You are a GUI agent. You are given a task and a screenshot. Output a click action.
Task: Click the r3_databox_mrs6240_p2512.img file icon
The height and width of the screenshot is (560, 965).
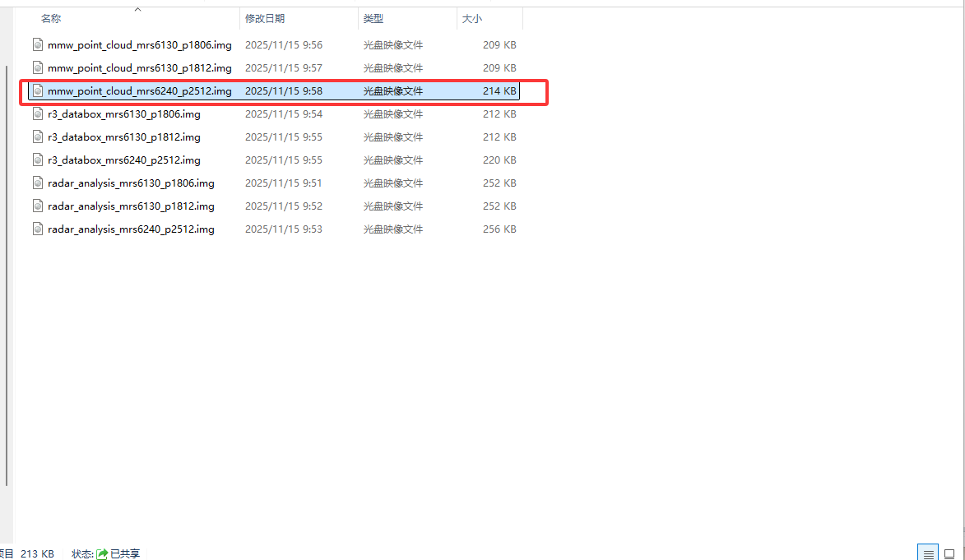click(38, 160)
